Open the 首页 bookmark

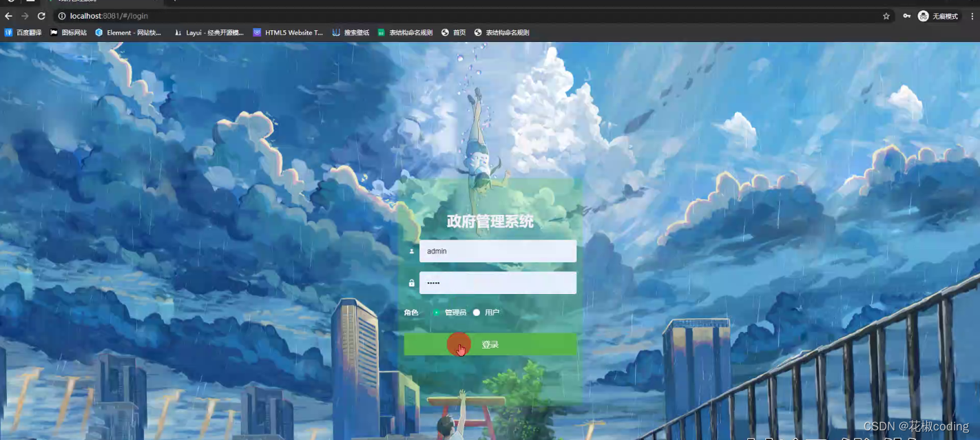pos(455,32)
